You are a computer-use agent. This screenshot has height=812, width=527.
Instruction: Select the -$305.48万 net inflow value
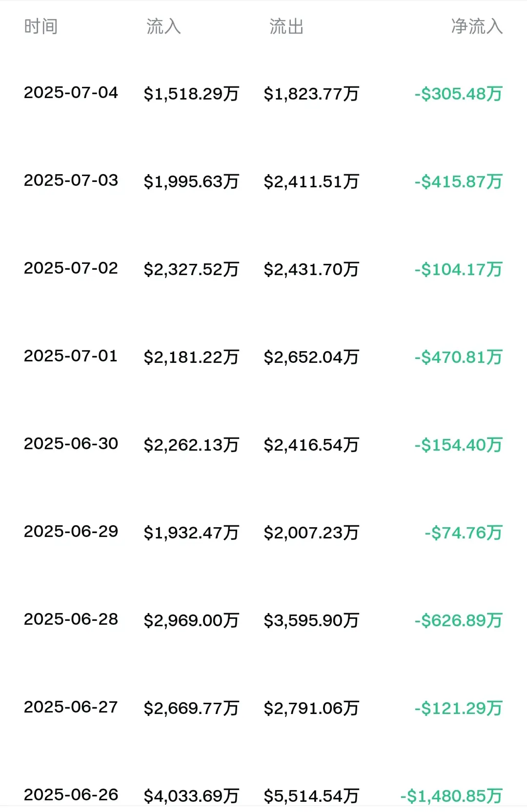(459, 94)
